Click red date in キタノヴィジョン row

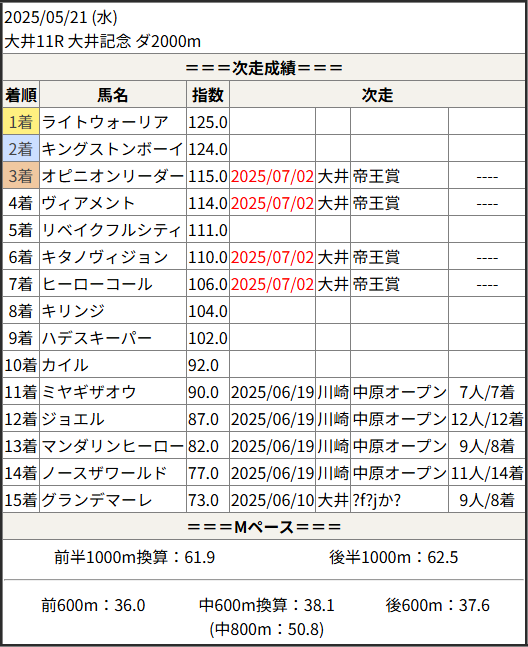pos(272,257)
